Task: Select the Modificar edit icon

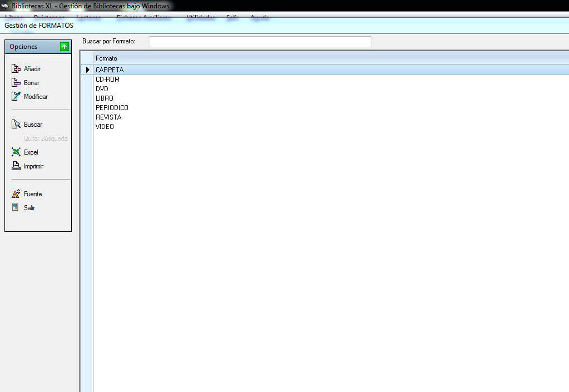Action: (16, 97)
